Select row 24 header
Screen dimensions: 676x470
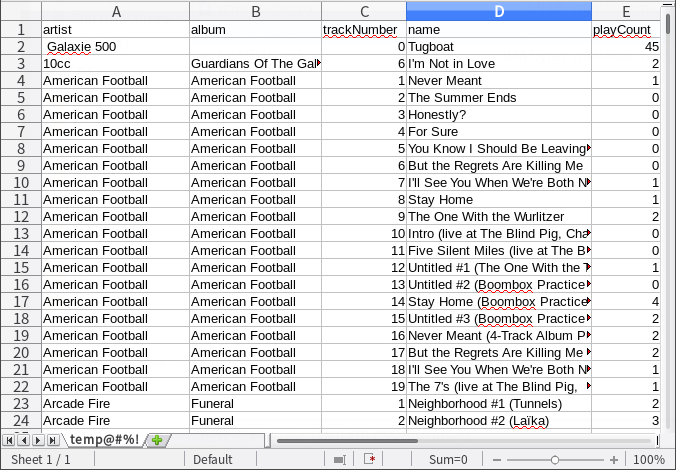[21, 420]
